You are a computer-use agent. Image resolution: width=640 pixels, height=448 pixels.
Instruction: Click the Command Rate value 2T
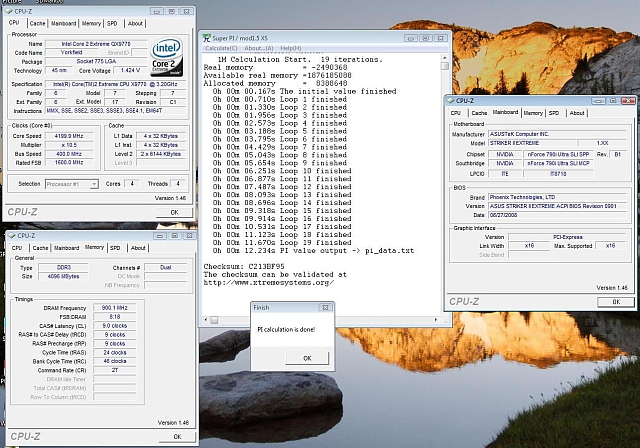click(x=115, y=370)
